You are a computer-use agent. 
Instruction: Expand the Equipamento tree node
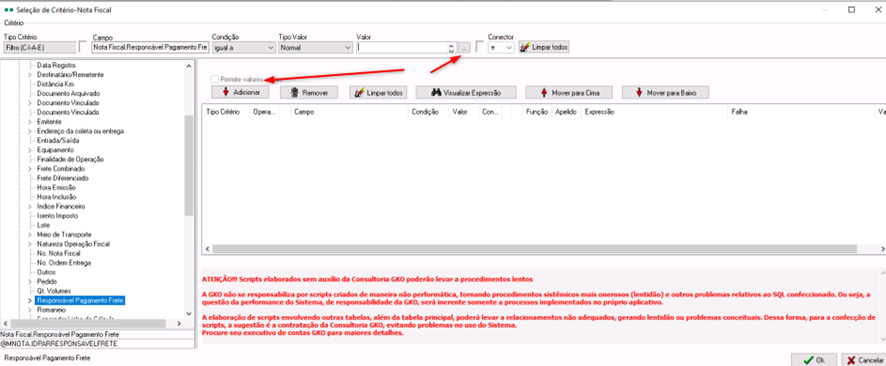29,150
